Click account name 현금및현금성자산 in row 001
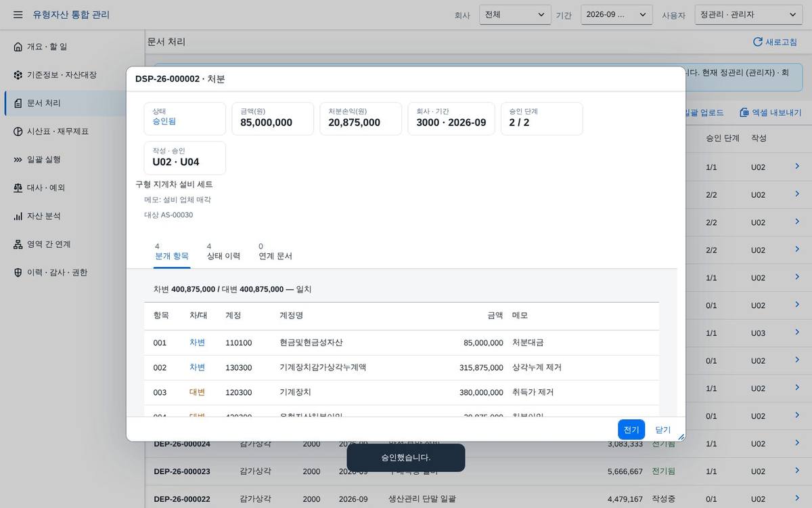This screenshot has height=508, width=812. (x=311, y=343)
